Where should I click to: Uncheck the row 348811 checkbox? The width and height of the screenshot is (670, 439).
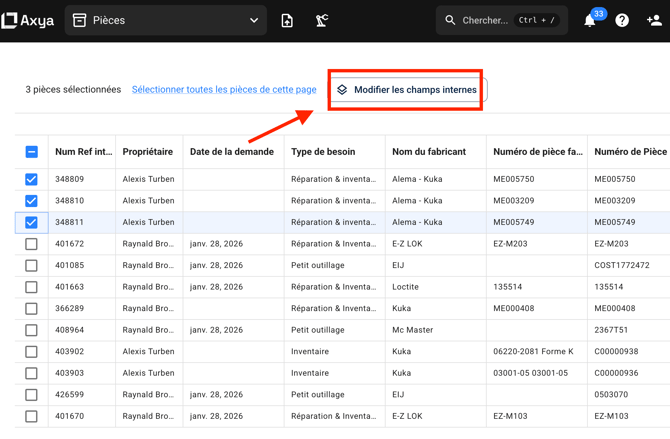click(31, 222)
